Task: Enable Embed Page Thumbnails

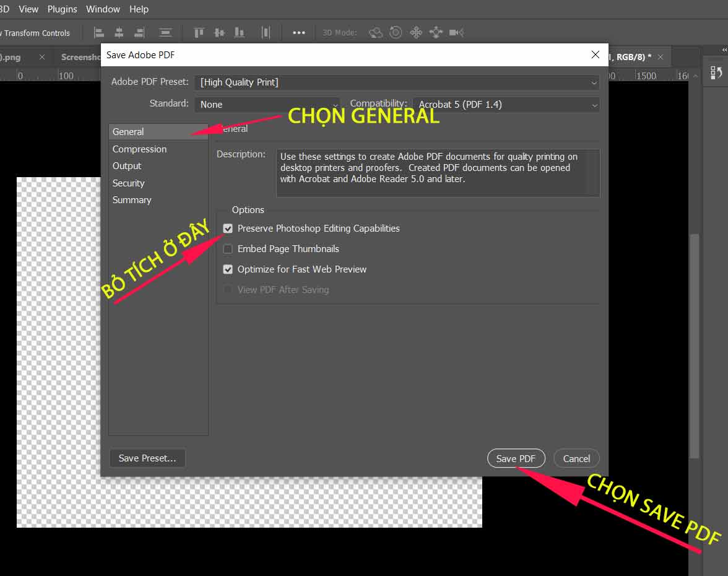Action: click(x=228, y=248)
